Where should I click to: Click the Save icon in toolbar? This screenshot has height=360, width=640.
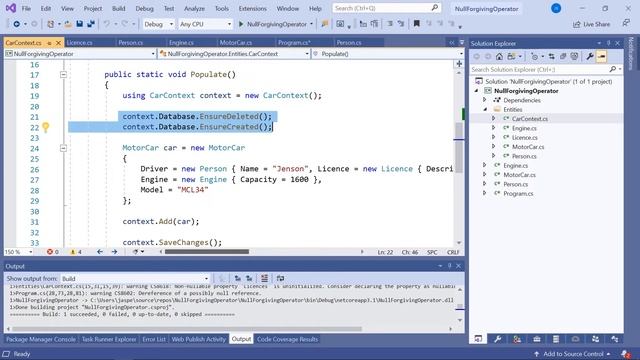pyautogui.click(x=80, y=24)
